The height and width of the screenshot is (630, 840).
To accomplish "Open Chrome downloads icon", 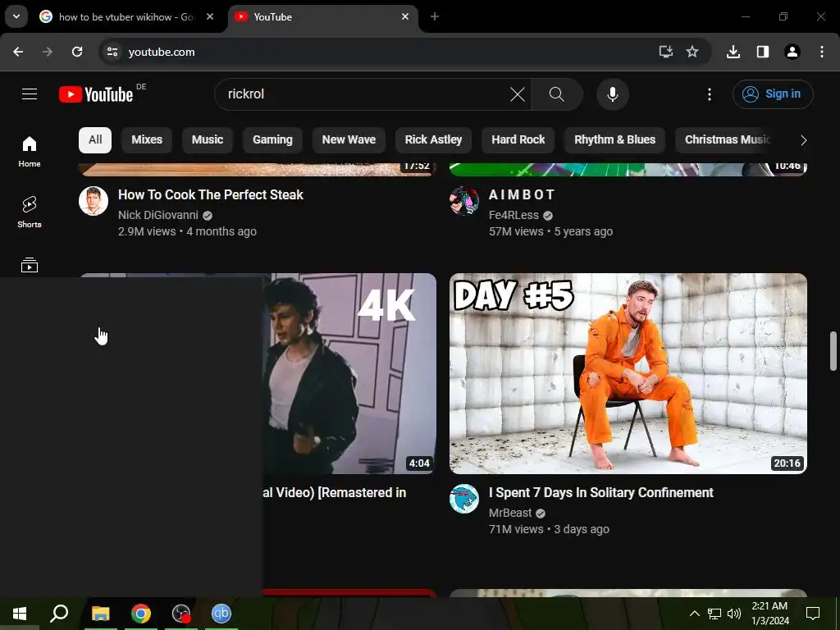I will click(x=733, y=52).
